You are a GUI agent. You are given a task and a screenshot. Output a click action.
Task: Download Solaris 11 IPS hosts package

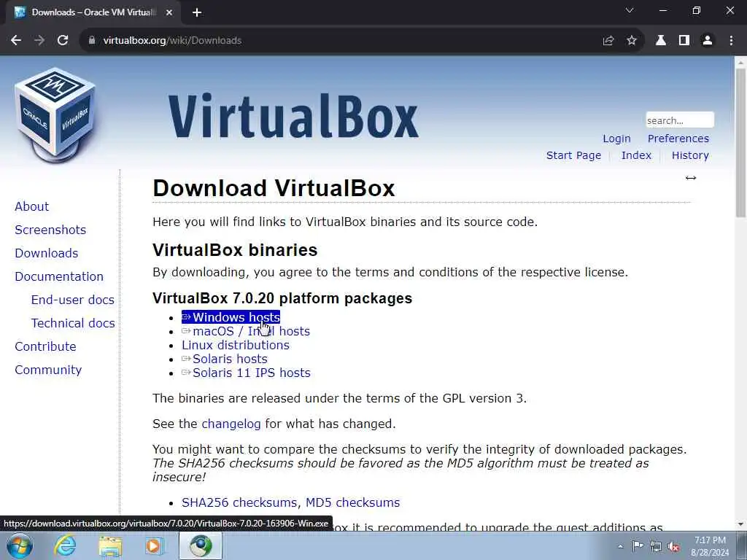tap(246, 373)
